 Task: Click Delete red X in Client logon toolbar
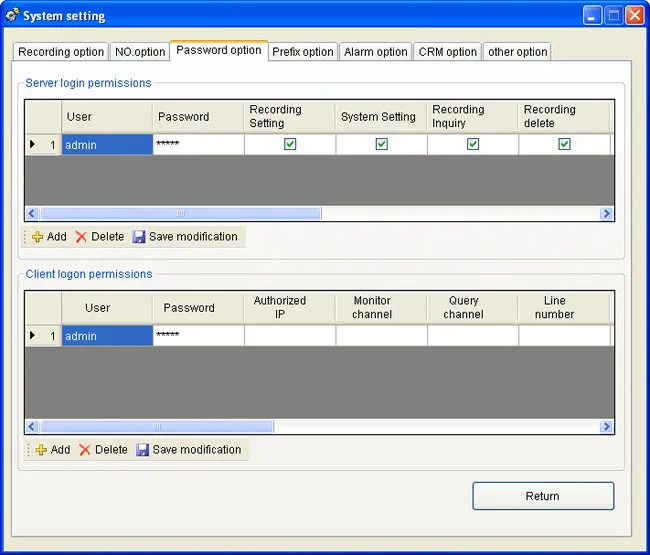tap(85, 450)
